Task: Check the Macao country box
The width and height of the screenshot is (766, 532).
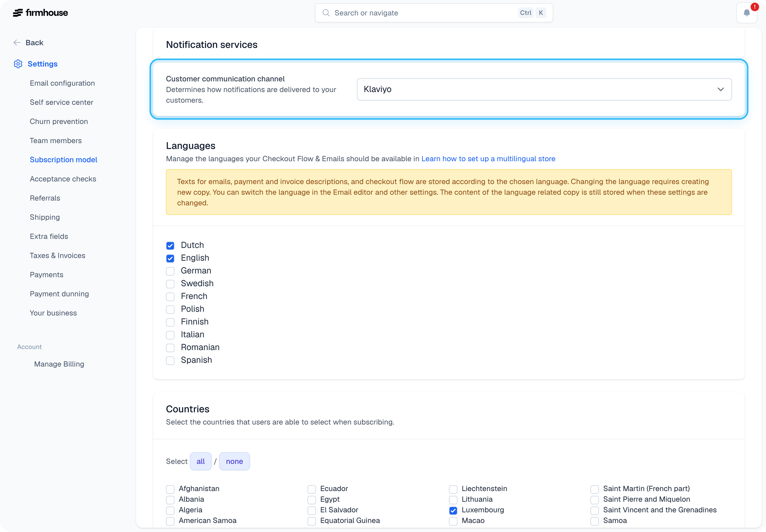Action: [x=453, y=521]
